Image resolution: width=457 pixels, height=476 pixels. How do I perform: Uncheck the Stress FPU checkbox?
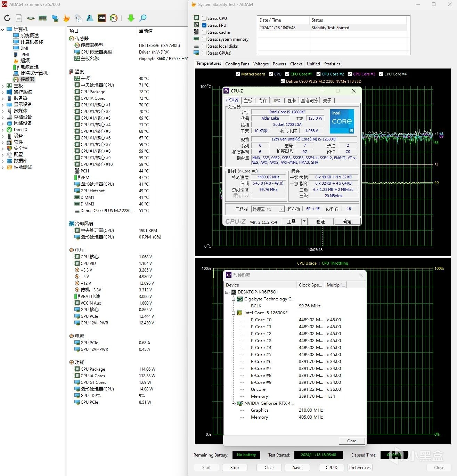pos(204,25)
